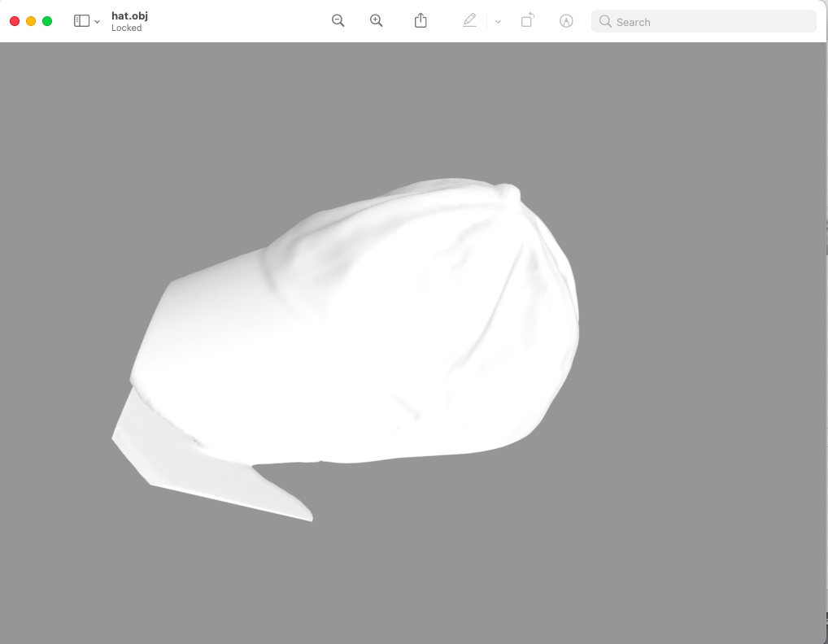Zoom out of the hat model
This screenshot has width=828, height=644.
coord(338,20)
